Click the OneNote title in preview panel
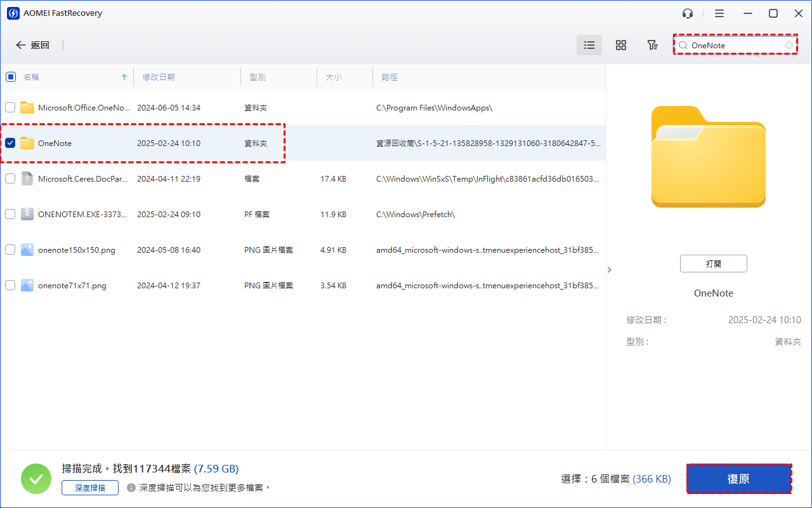The width and height of the screenshot is (812, 508). [714, 293]
